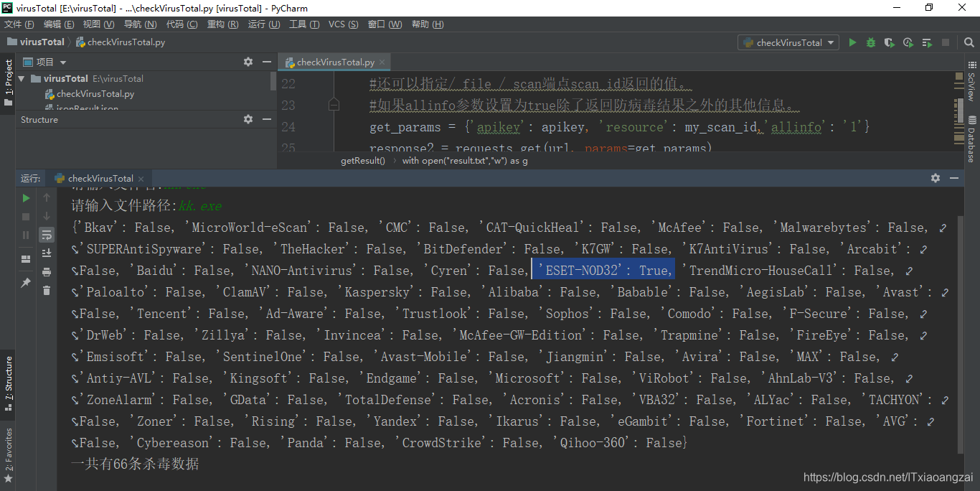Print the console output
The image size is (980, 491).
(47, 272)
